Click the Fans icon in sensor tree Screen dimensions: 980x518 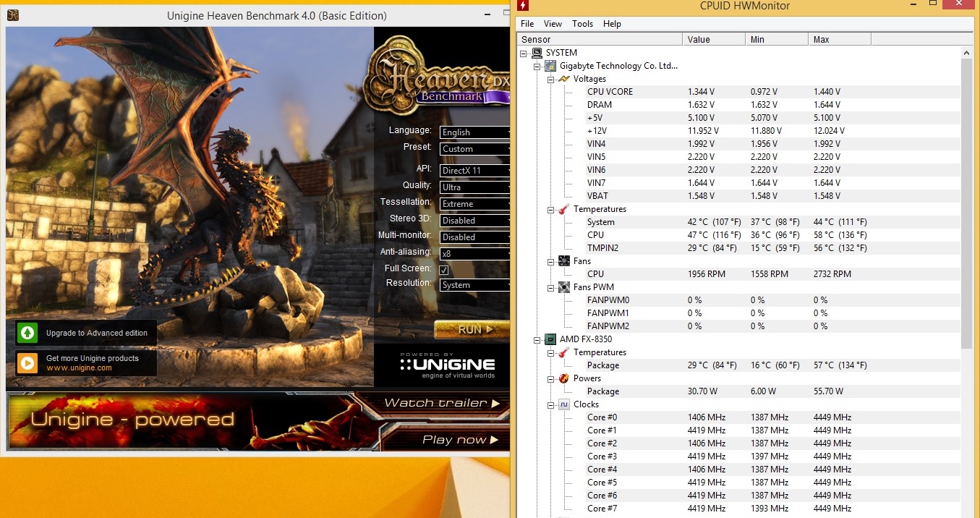pyautogui.click(x=564, y=261)
